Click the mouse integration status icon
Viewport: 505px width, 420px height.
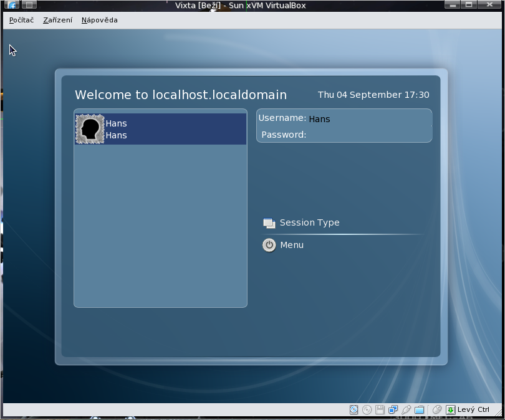[x=437, y=409]
